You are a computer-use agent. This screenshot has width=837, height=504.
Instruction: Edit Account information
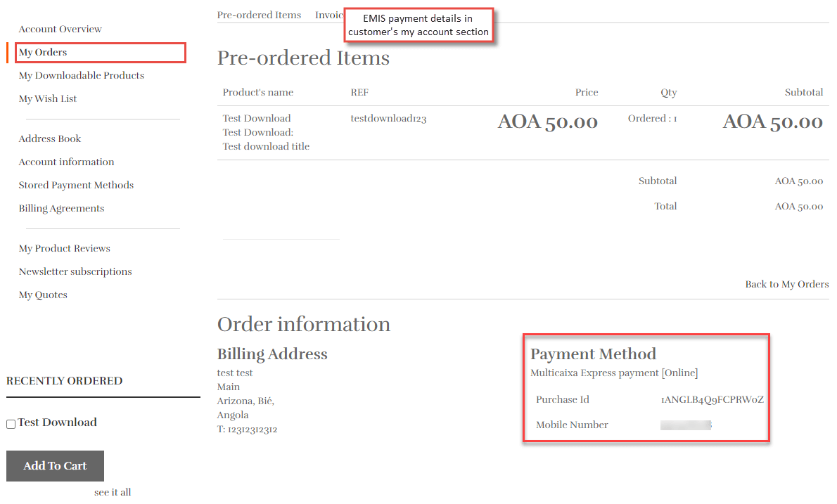coord(66,162)
